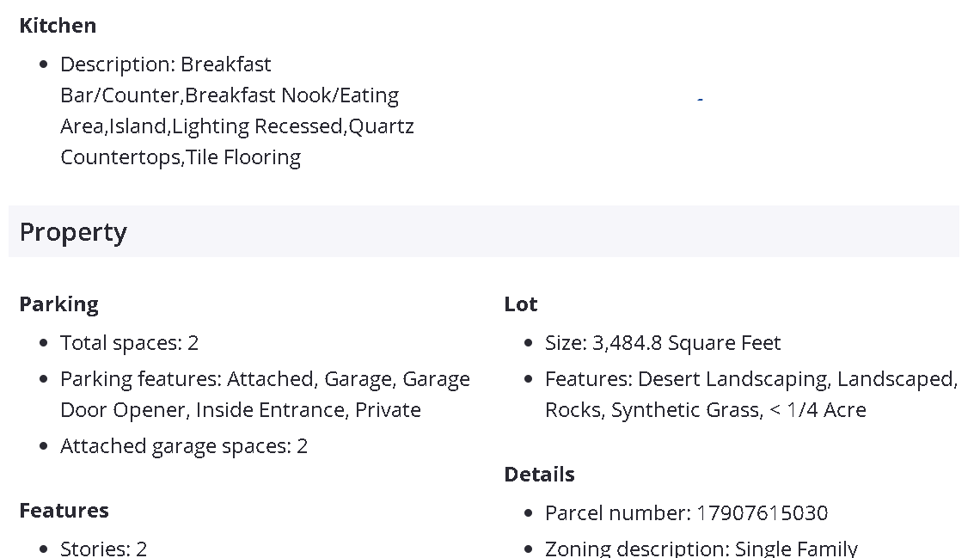
Task: Click the Kitchen heading
Action: click(x=58, y=26)
